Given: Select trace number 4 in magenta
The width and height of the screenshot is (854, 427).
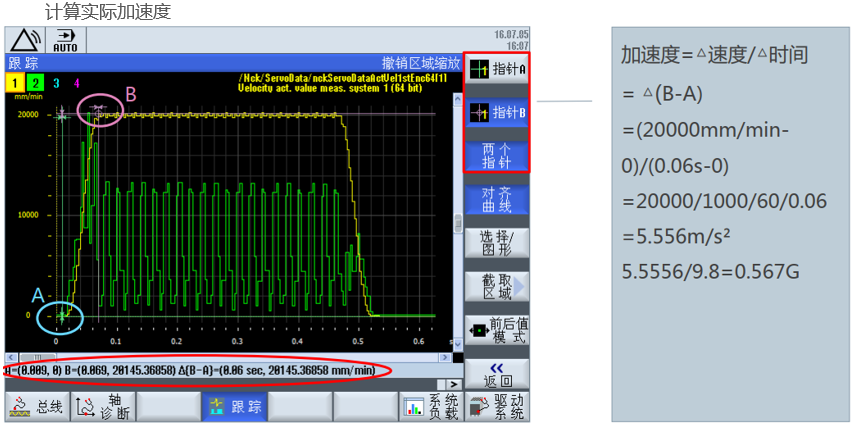Looking at the screenshot, I should click(x=77, y=83).
